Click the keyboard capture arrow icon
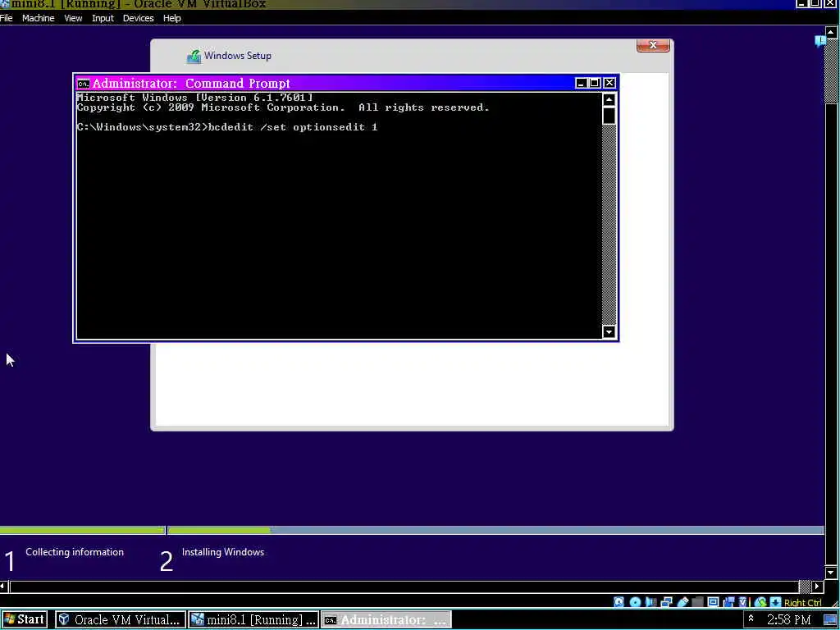This screenshot has width=840, height=630. [x=775, y=602]
